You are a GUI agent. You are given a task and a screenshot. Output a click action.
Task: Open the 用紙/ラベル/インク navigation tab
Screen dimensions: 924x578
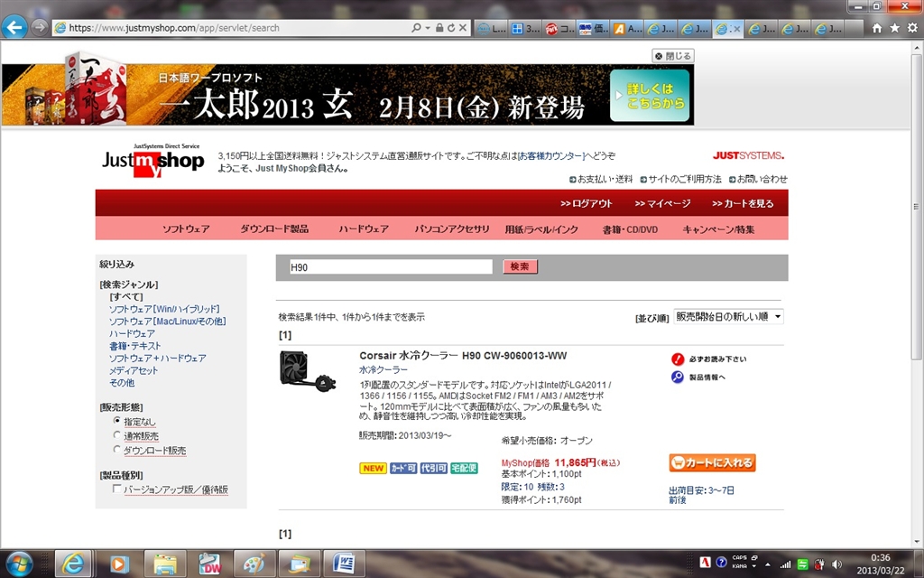(541, 228)
